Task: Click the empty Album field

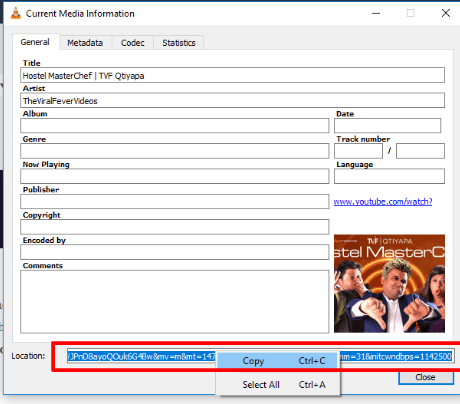Action: (175, 126)
